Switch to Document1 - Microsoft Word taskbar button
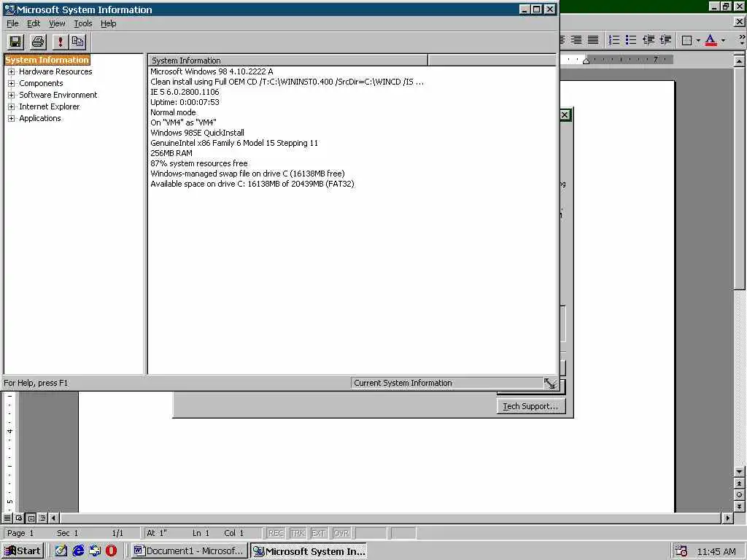This screenshot has width=747, height=560. pyautogui.click(x=189, y=551)
